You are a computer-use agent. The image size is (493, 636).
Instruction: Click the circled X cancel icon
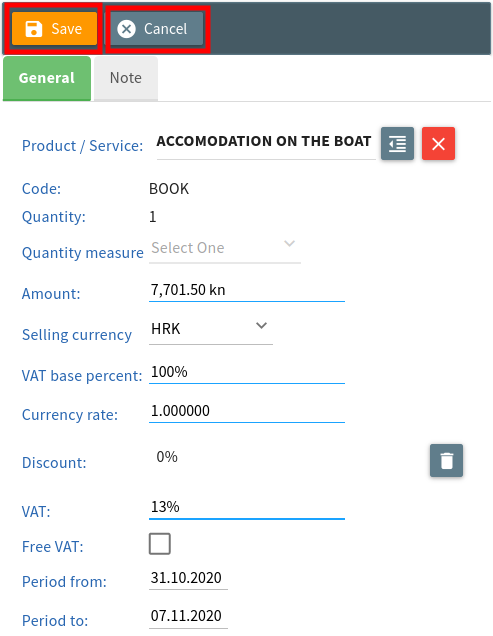pyautogui.click(x=127, y=29)
